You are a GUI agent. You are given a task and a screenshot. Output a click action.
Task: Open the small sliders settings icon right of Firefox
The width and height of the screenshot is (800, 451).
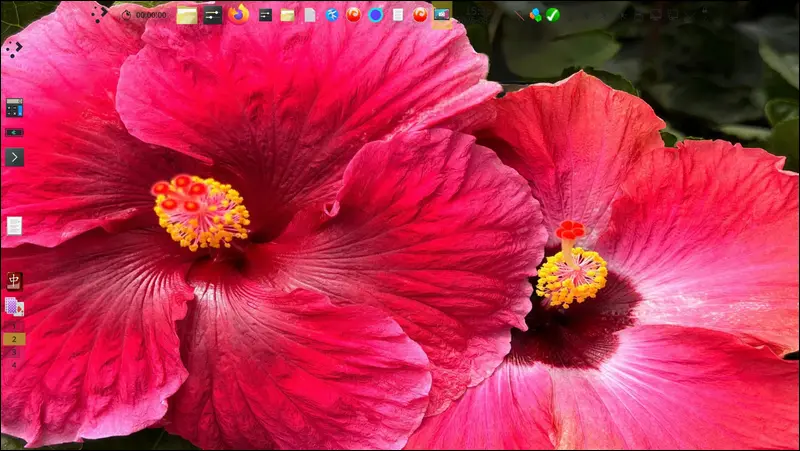[265, 15]
